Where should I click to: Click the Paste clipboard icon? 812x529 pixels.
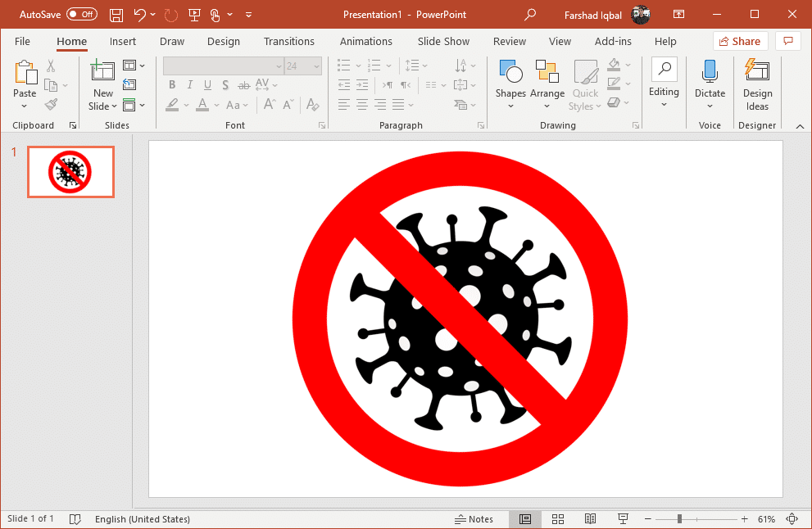(25, 72)
